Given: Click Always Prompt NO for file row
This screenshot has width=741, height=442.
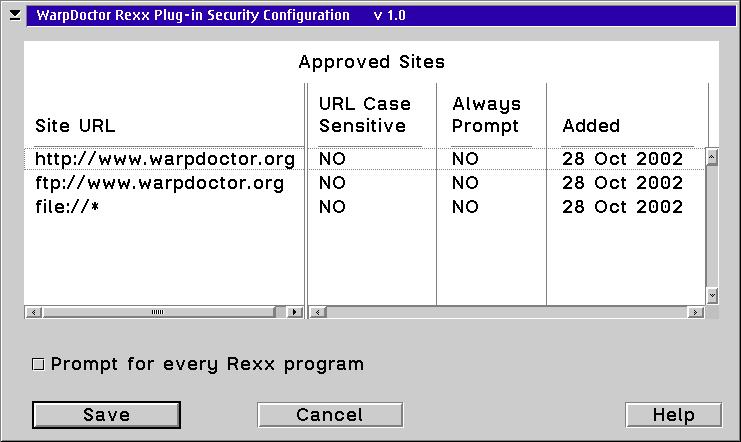Looking at the screenshot, I should (x=465, y=207).
